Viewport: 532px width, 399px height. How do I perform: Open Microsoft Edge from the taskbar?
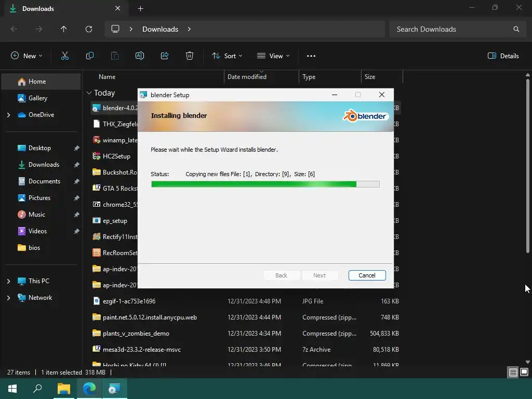click(x=89, y=389)
